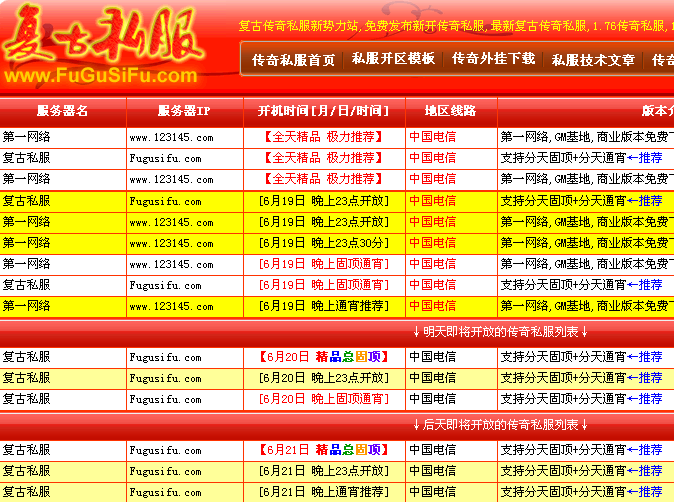Open the 私服开区模板 navigation item

click(393, 59)
